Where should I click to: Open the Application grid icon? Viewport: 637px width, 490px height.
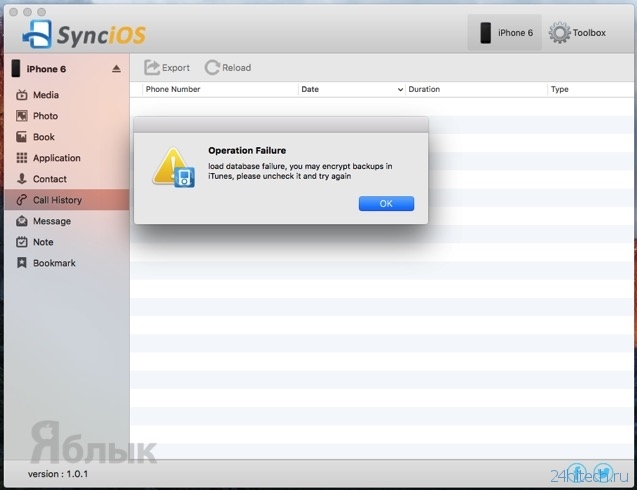(22, 158)
